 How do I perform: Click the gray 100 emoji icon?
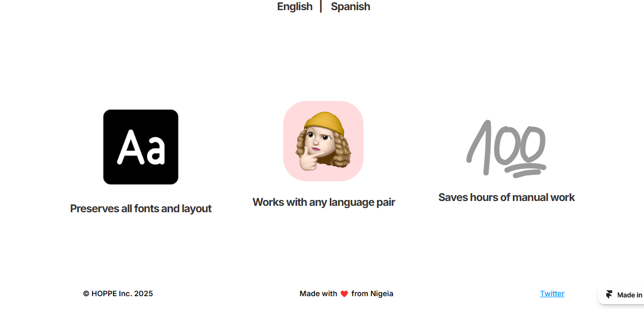(506, 148)
